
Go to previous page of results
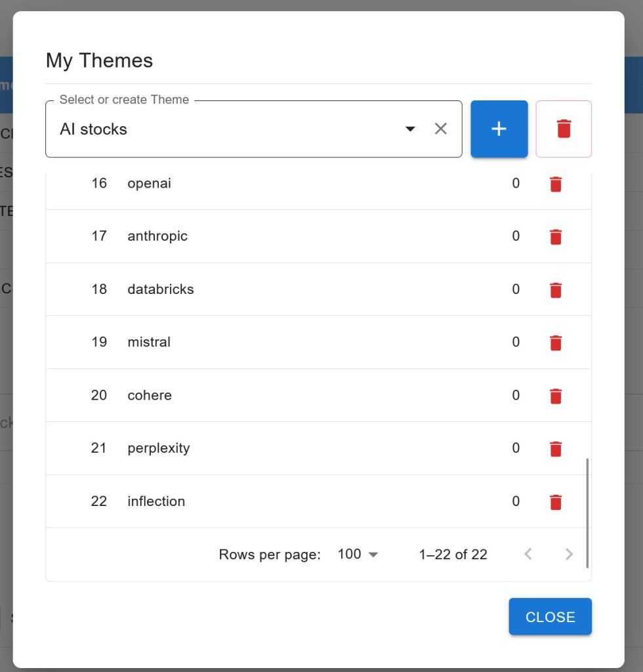point(528,555)
